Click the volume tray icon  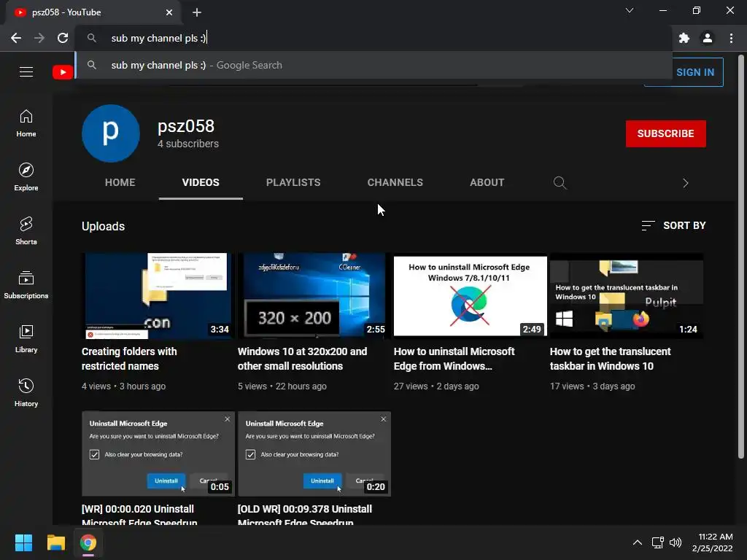676,542
